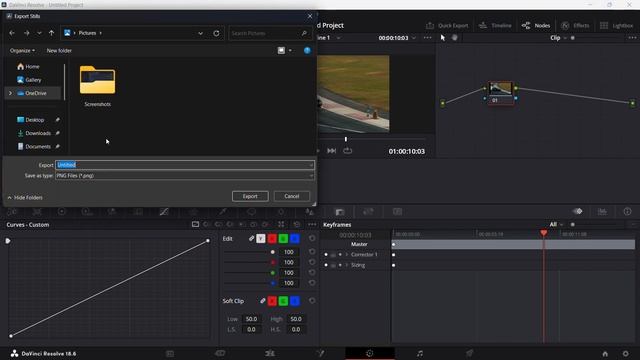Toggle Soft Clip channel link icon
Viewport: 640px width, 360px height.
(x=263, y=301)
